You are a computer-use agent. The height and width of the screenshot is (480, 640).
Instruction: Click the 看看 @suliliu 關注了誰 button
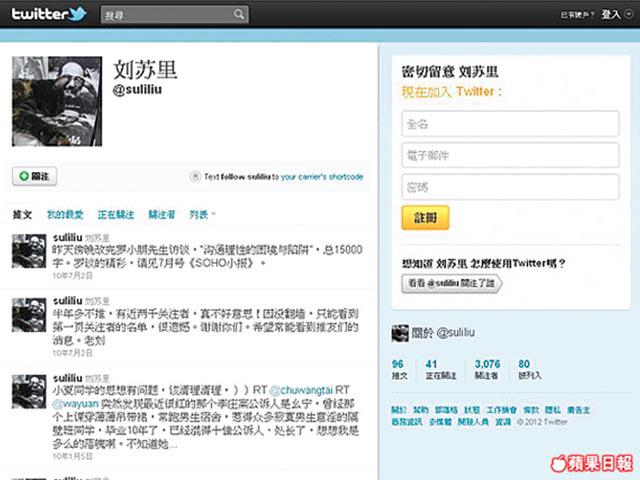452,283
